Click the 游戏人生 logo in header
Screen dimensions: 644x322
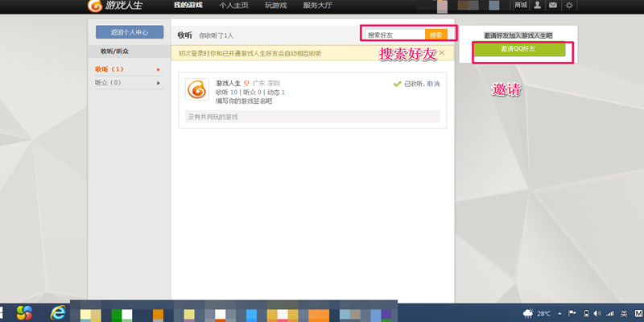click(115, 6)
